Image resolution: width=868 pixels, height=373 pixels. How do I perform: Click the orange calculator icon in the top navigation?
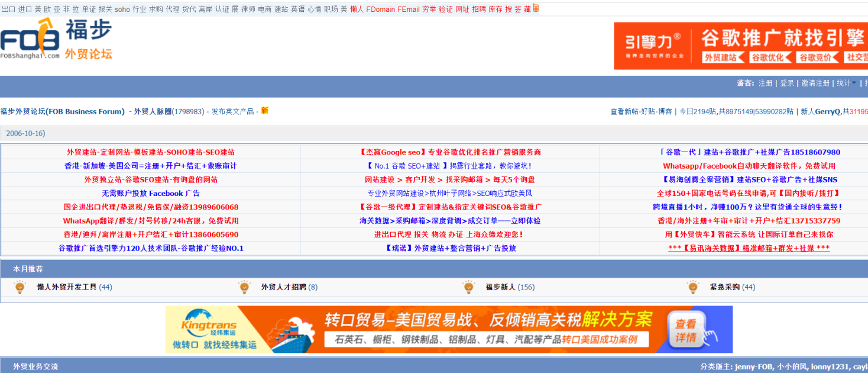pos(535,8)
